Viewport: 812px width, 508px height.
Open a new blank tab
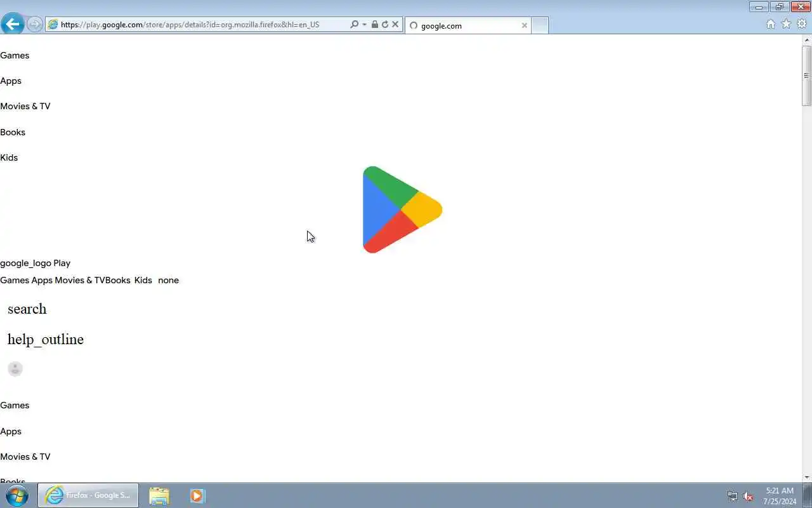(540, 25)
